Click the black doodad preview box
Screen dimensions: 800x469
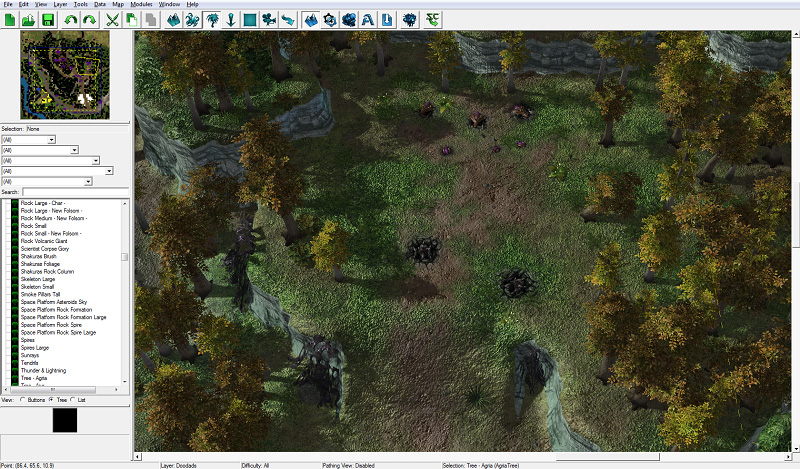(x=65, y=420)
